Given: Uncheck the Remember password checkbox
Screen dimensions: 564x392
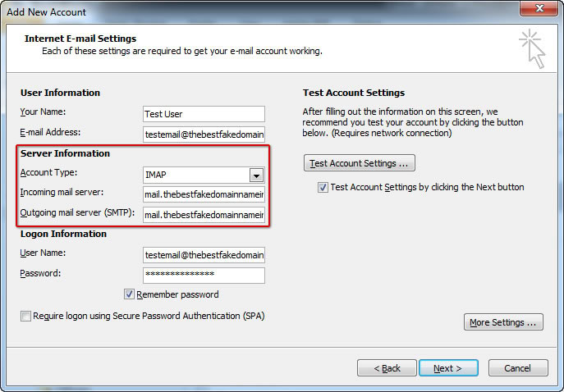Looking at the screenshot, I should [129, 294].
